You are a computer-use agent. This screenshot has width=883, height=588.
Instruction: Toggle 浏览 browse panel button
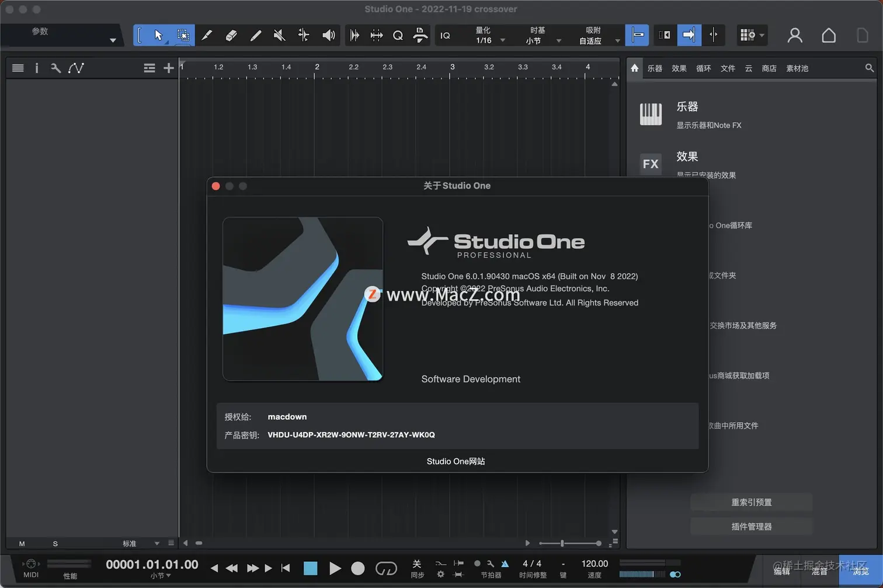coord(861,571)
